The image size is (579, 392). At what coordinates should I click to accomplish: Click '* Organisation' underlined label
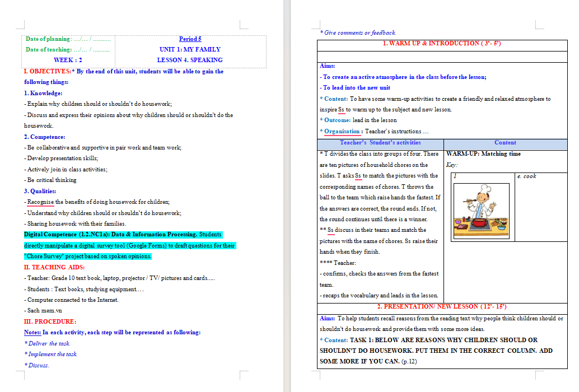point(340,131)
